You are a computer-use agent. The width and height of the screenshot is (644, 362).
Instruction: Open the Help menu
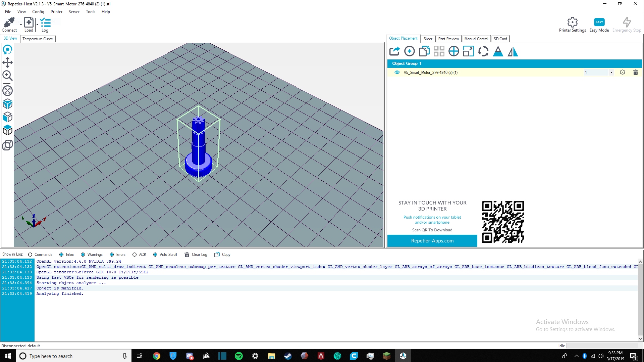[106, 12]
